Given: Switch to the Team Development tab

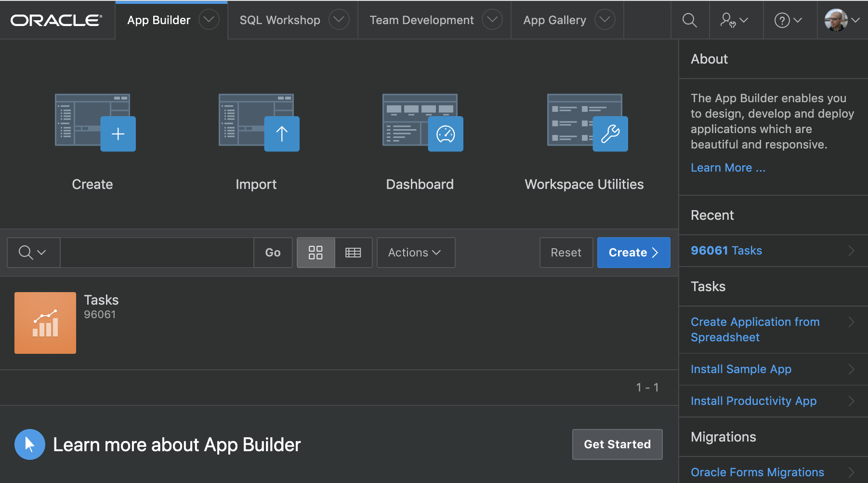Looking at the screenshot, I should point(421,20).
